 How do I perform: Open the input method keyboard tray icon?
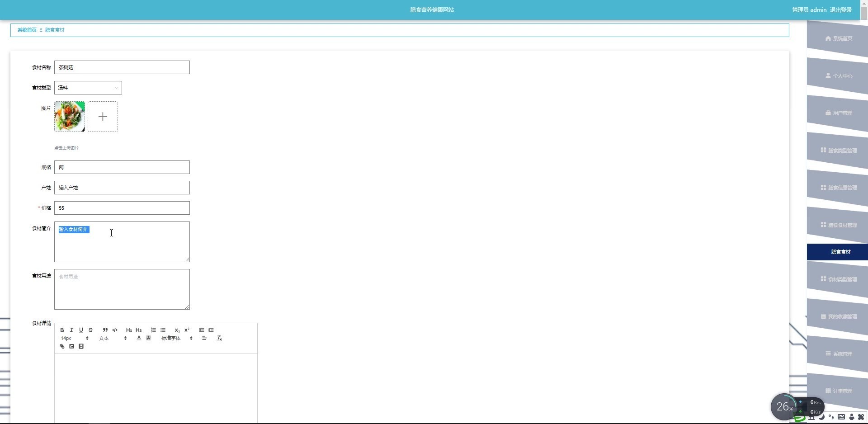click(x=841, y=417)
